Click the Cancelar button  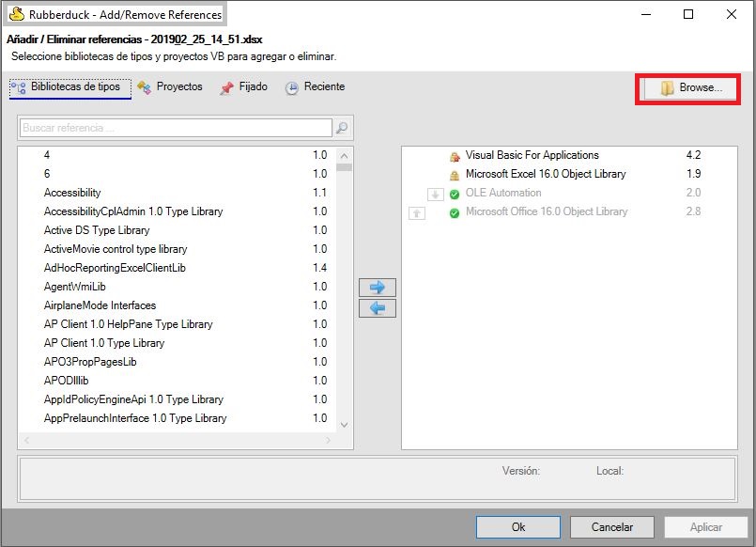tap(612, 527)
